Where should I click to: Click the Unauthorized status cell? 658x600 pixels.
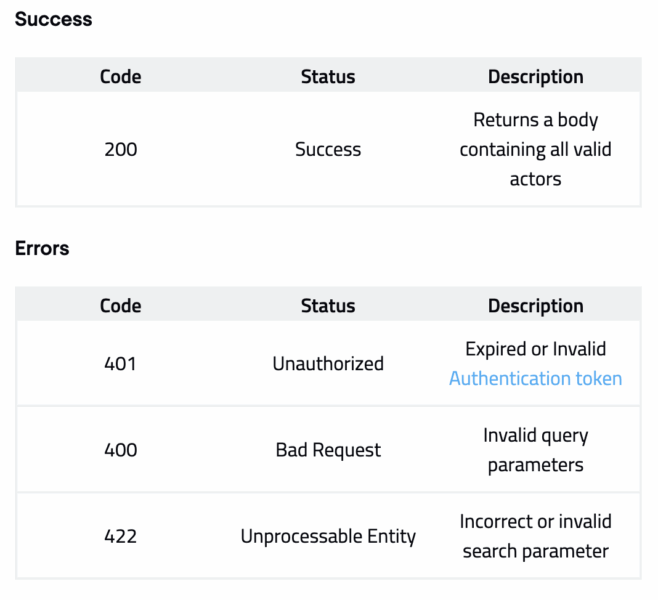pos(328,364)
